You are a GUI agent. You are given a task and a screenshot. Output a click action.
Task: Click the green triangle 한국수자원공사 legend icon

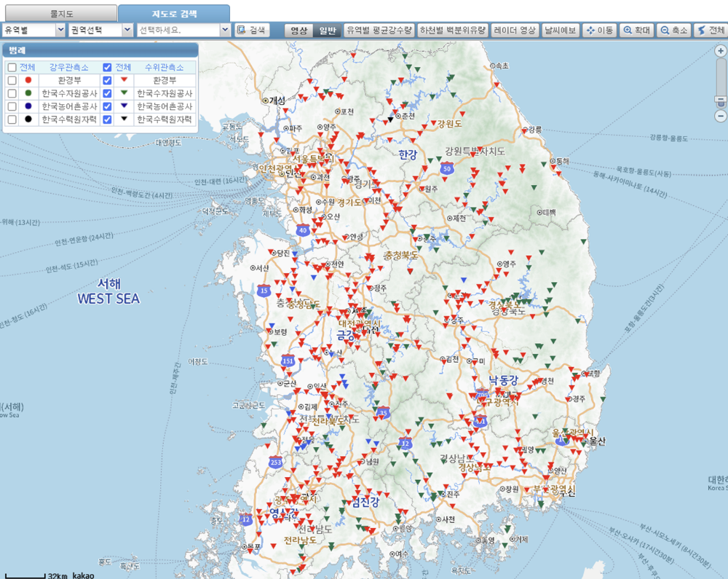(x=124, y=93)
